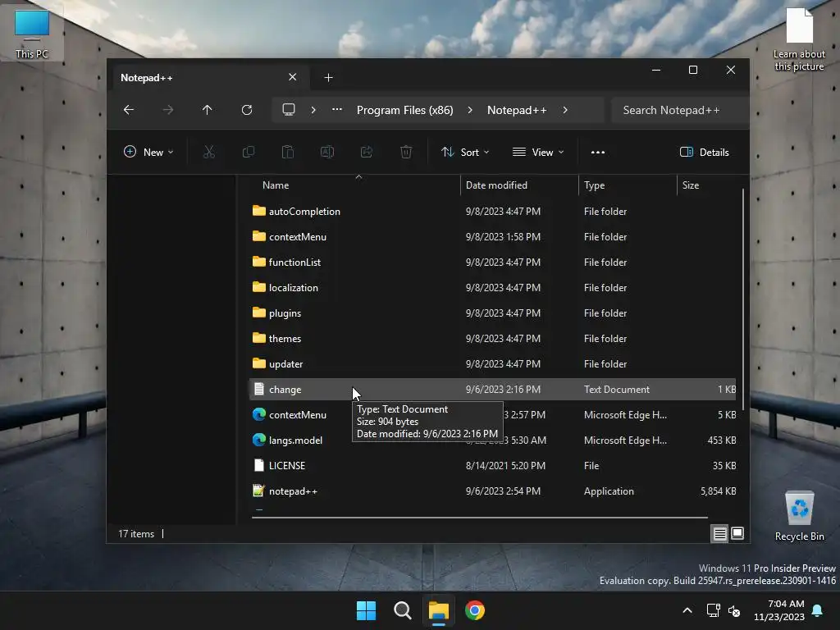Select the functionList folder
Screen dimensions: 840x630
click(x=492, y=262)
